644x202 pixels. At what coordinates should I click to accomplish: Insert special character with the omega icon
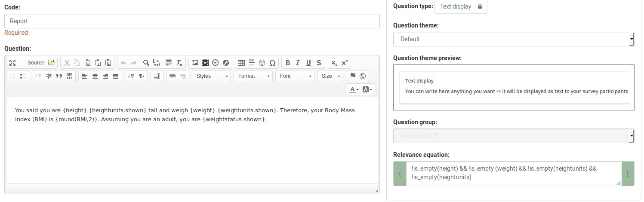click(272, 63)
